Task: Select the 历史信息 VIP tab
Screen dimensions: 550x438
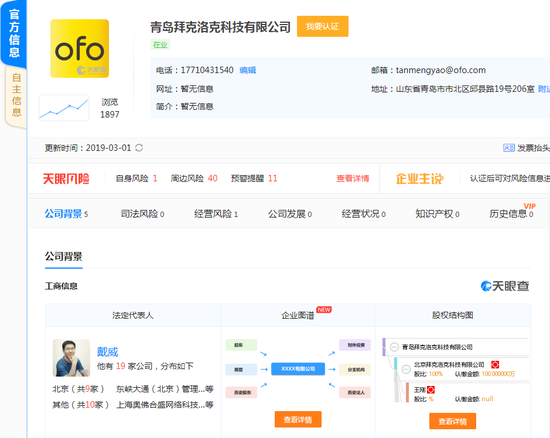Action: click(512, 212)
